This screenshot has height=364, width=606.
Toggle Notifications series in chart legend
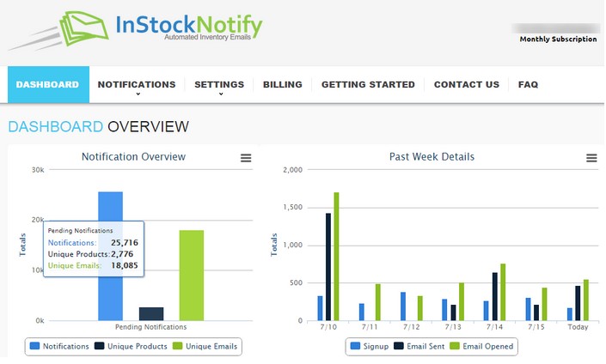(x=60, y=347)
